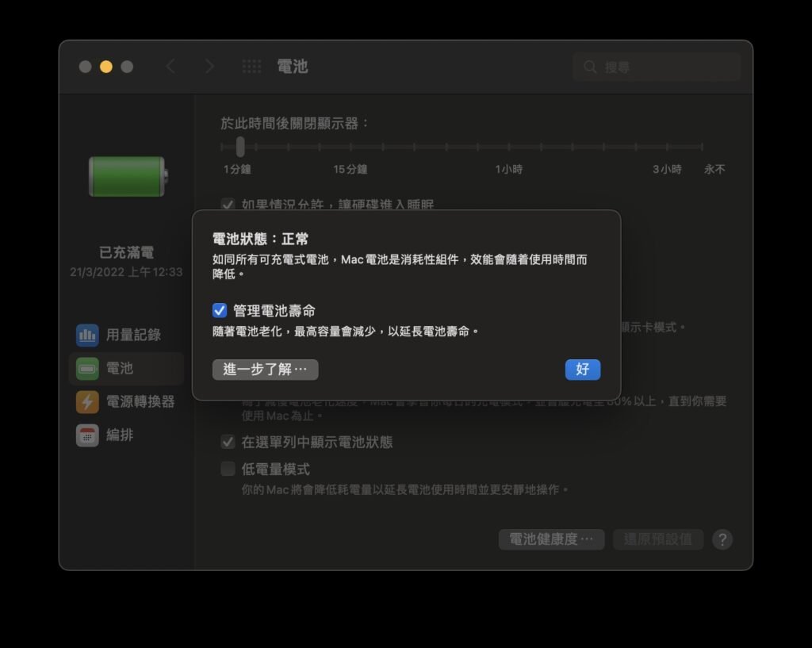Confirm dialog with the 好 button
This screenshot has width=812, height=648.
(x=583, y=370)
